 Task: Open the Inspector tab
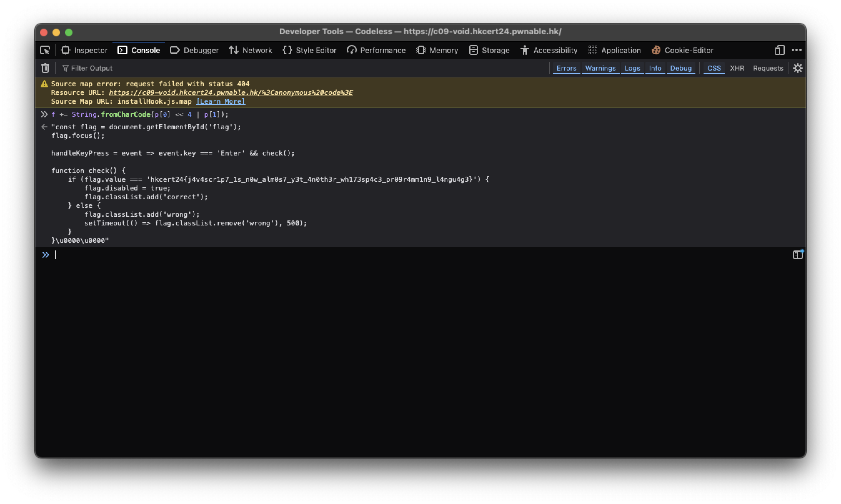click(x=84, y=50)
